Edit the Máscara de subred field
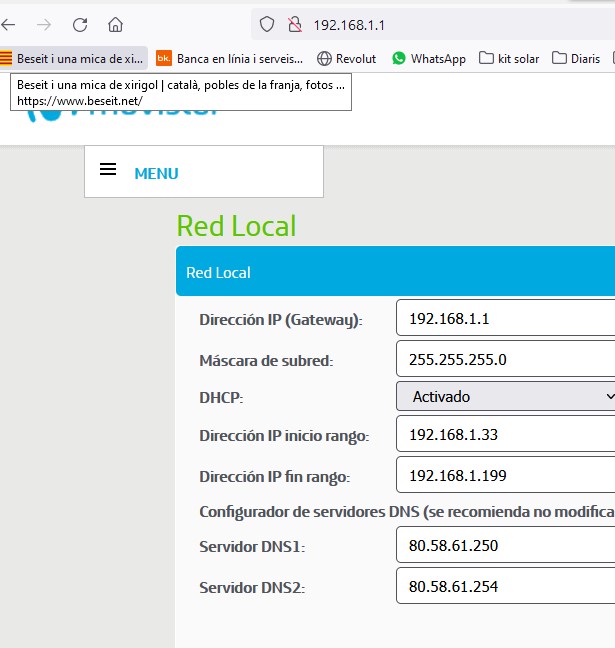The image size is (615, 648). pos(505,359)
